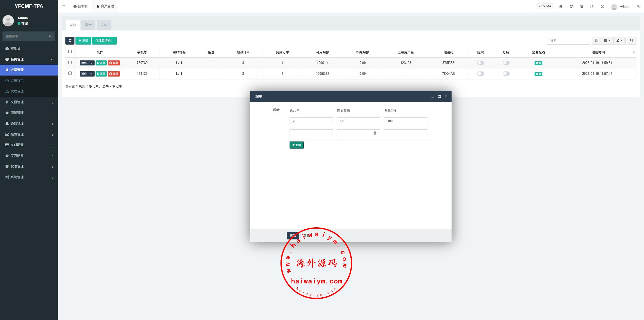Click the home icon in top bar

(x=560, y=6)
